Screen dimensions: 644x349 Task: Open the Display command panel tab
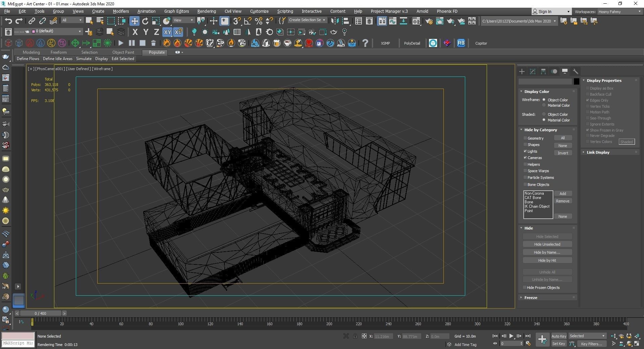point(565,71)
